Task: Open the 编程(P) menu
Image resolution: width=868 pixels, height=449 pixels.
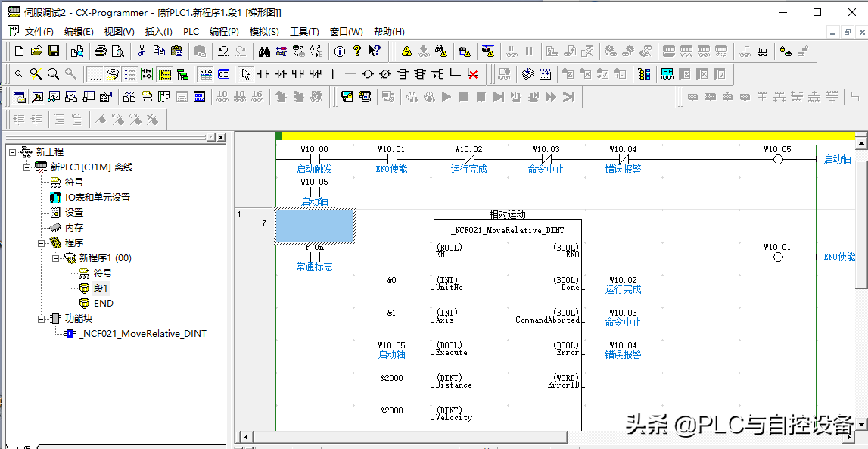Action: (224, 32)
